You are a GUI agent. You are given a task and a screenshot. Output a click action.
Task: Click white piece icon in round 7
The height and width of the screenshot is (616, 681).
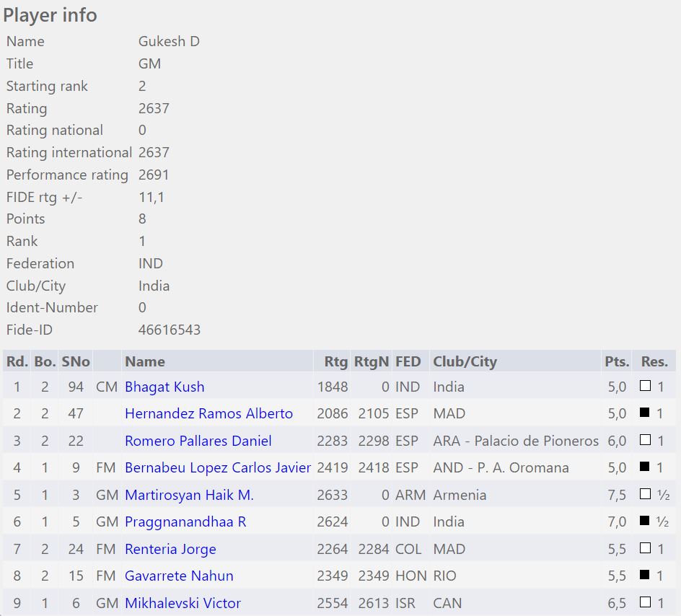[645, 548]
